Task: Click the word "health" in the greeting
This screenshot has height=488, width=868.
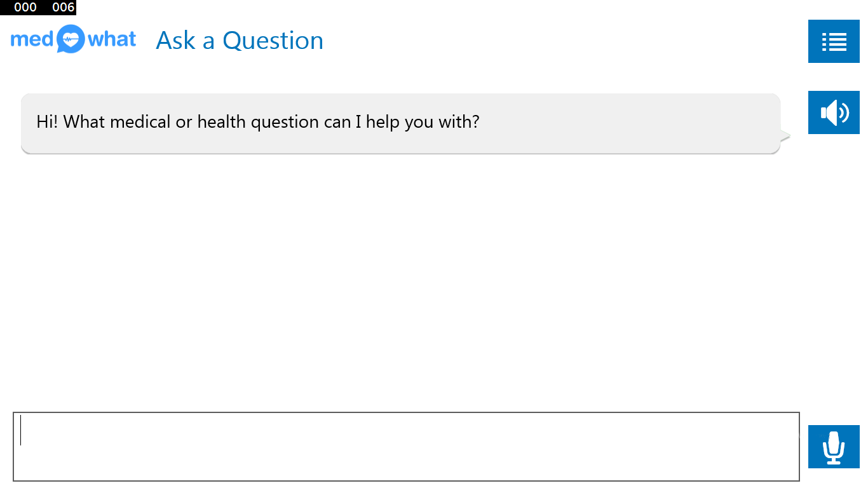Action: click(x=222, y=122)
